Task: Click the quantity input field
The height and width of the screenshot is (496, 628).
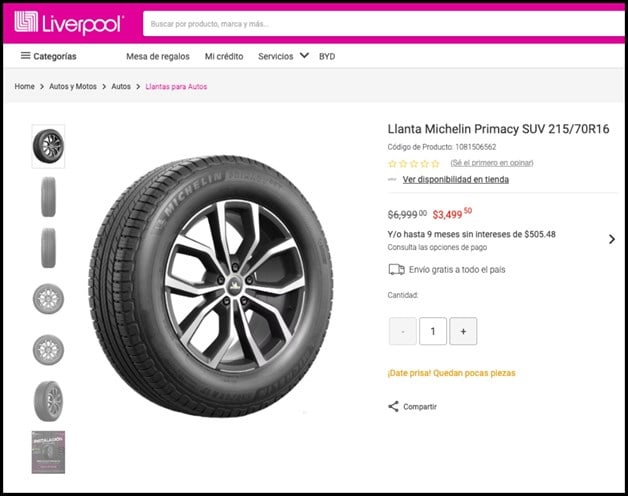Action: (433, 331)
